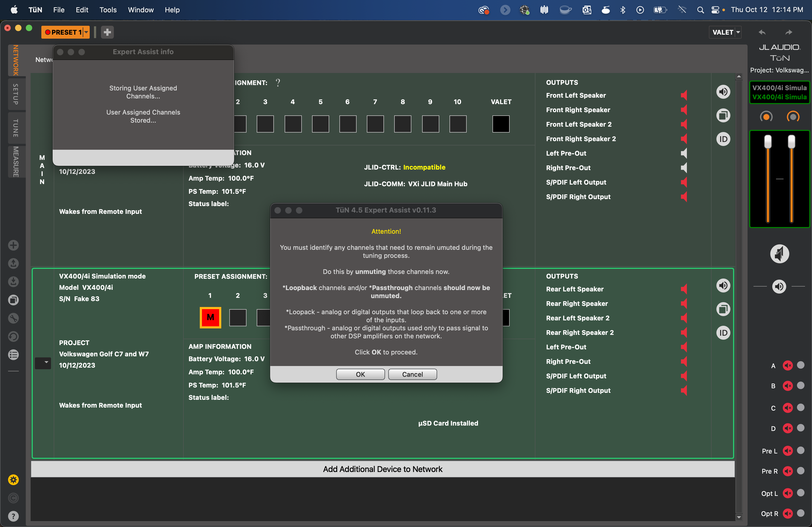Open the Help menu
Image resolution: width=812 pixels, height=527 pixels.
click(172, 10)
